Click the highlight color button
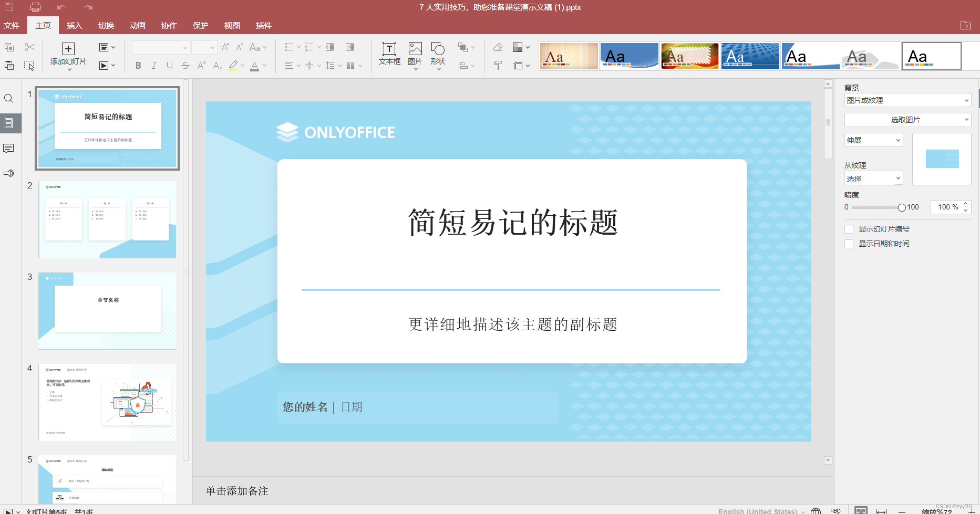This screenshot has width=980, height=514. click(x=233, y=66)
